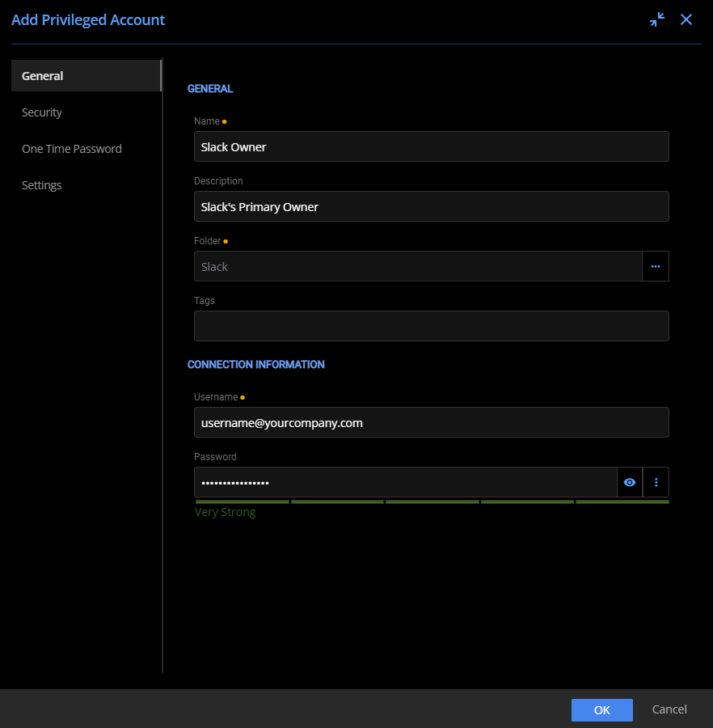The height and width of the screenshot is (728, 713).
Task: Switch to the Security tab
Action: [x=42, y=112]
